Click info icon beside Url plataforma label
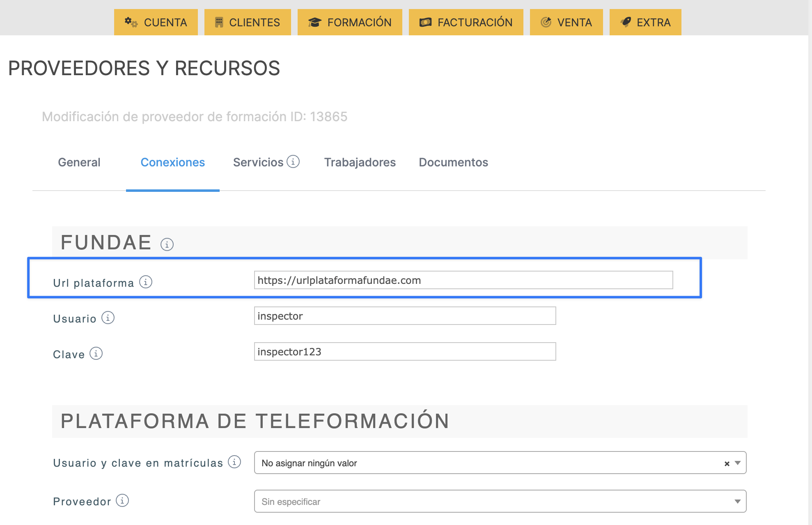This screenshot has width=812, height=525. tap(146, 282)
